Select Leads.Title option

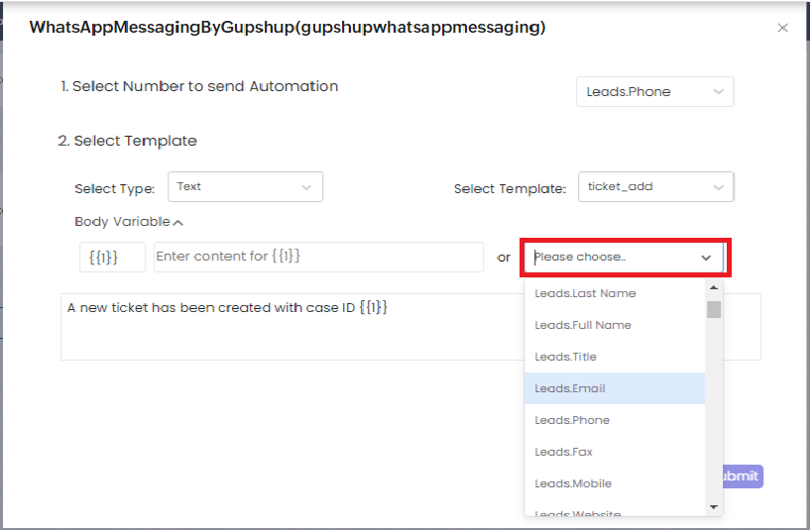(x=615, y=357)
